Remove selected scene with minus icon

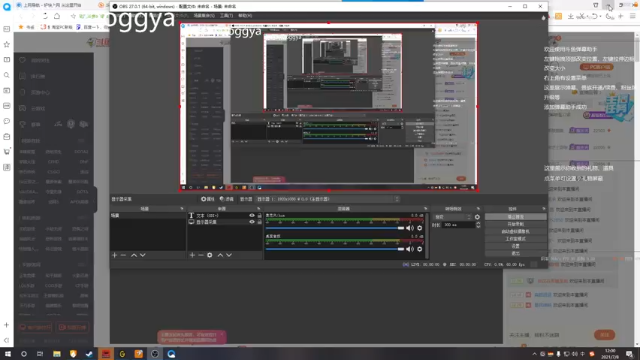(123, 255)
